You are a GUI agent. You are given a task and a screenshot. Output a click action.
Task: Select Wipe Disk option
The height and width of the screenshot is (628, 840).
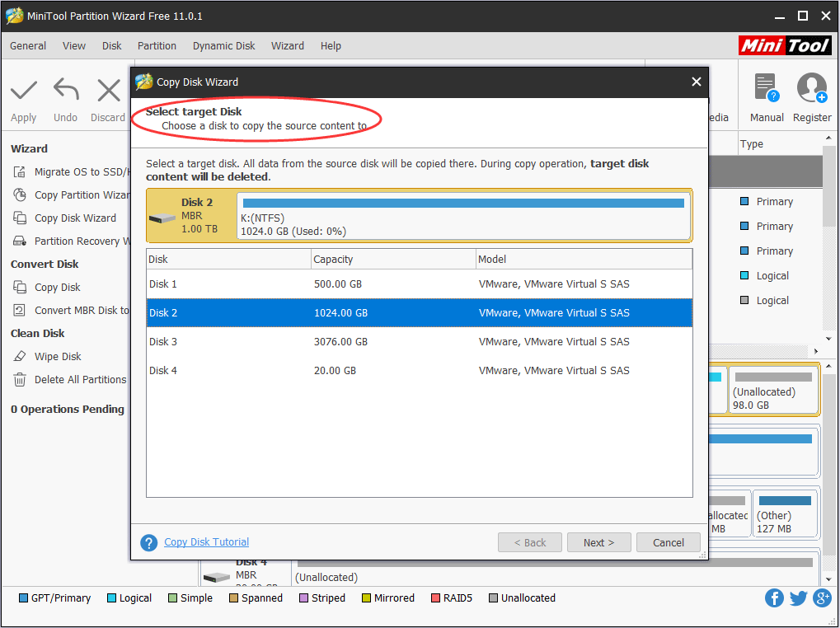(x=48, y=357)
